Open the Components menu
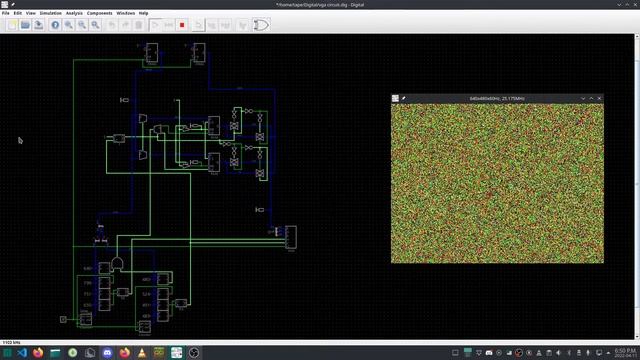The height and width of the screenshot is (360, 640). (100, 13)
